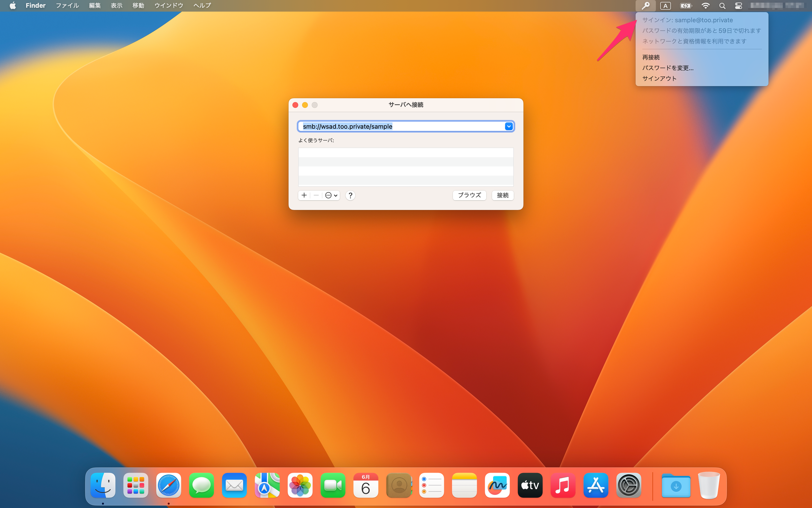This screenshot has height=508, width=812.
Task: Minimize the サーバへ接続 window
Action: pyautogui.click(x=305, y=105)
